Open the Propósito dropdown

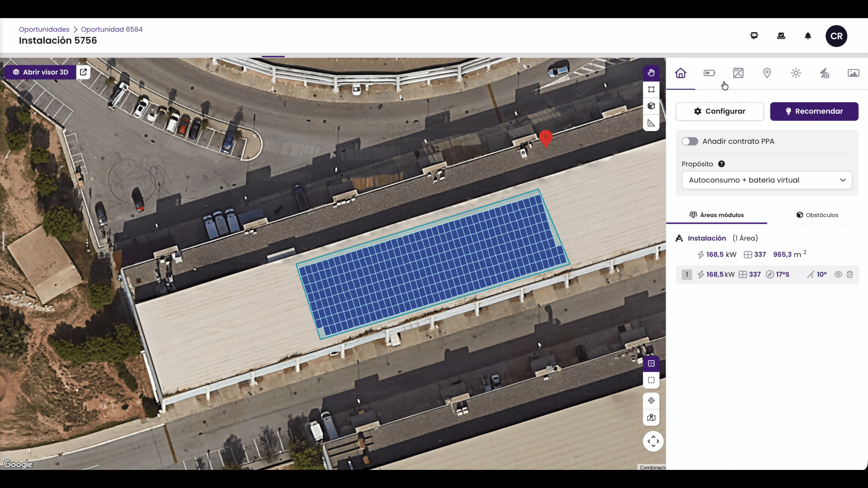tap(767, 180)
